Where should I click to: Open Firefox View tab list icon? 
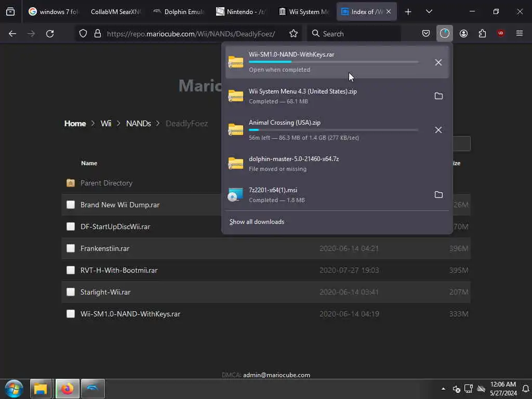[x=10, y=11]
